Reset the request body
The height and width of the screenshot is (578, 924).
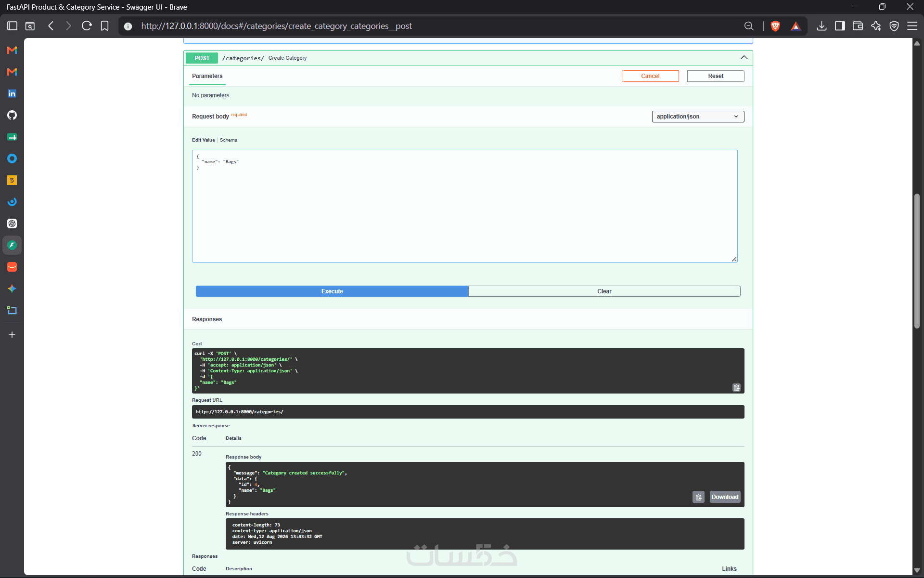716,76
